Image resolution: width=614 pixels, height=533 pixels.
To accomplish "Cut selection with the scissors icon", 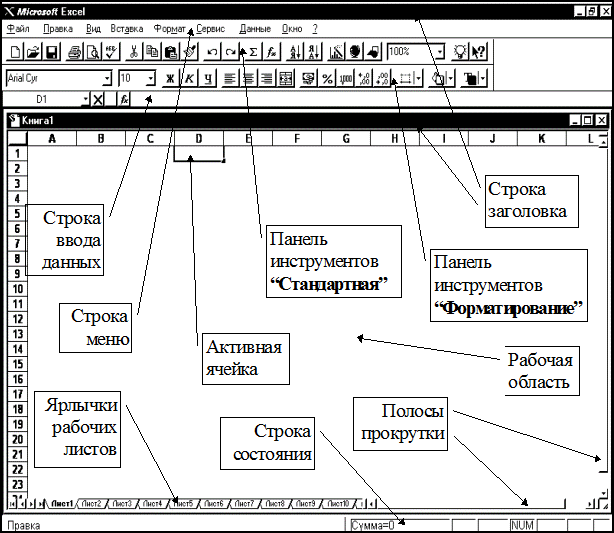I will [x=134, y=52].
